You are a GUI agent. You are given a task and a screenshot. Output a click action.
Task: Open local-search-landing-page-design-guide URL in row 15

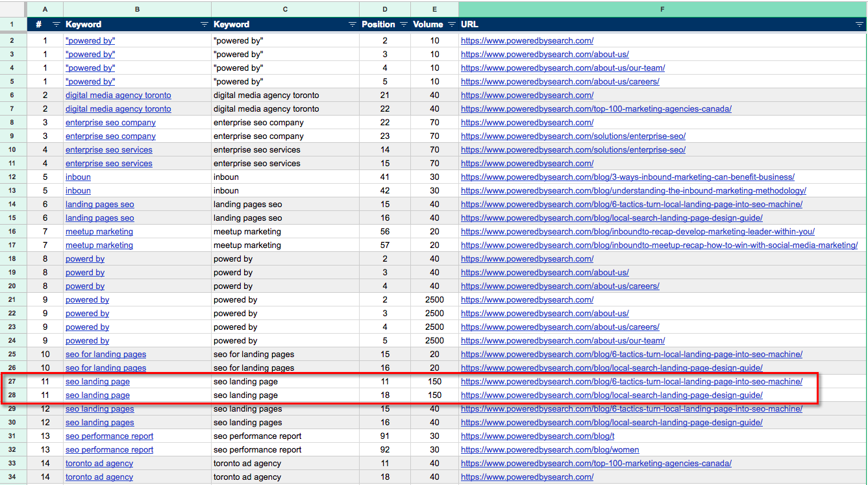[612, 218]
